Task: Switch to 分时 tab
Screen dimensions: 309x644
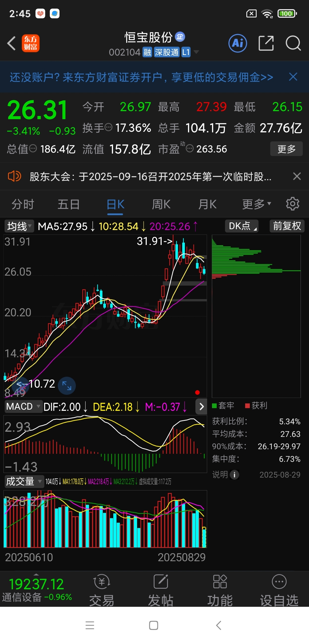Action: pos(23,204)
